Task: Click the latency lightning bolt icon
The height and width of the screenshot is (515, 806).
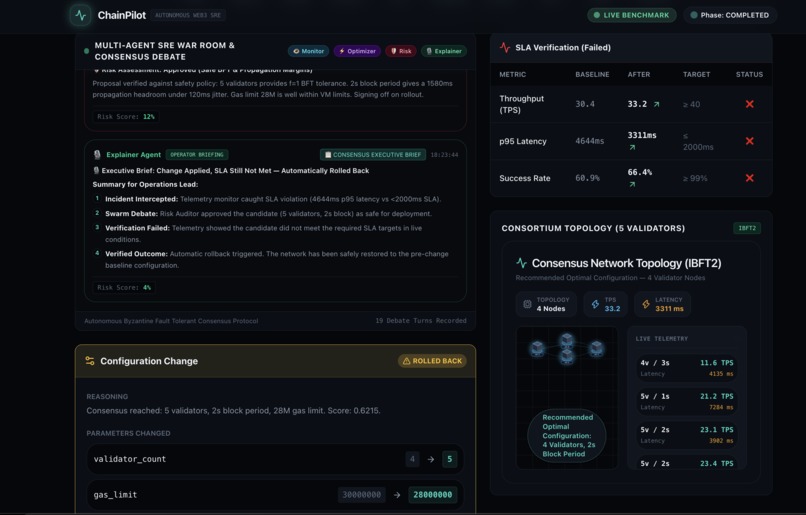Action: tap(646, 304)
